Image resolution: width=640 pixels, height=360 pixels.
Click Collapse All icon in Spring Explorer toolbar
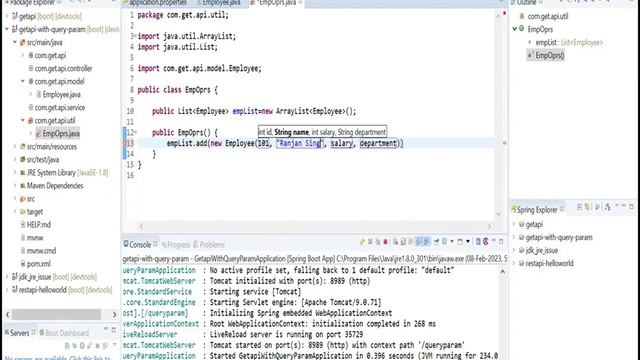(x=580, y=207)
